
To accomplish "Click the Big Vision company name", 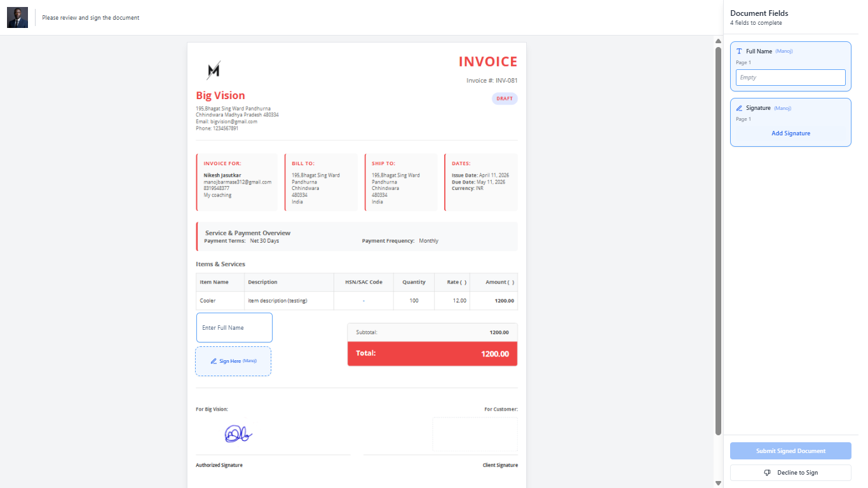I will [220, 95].
